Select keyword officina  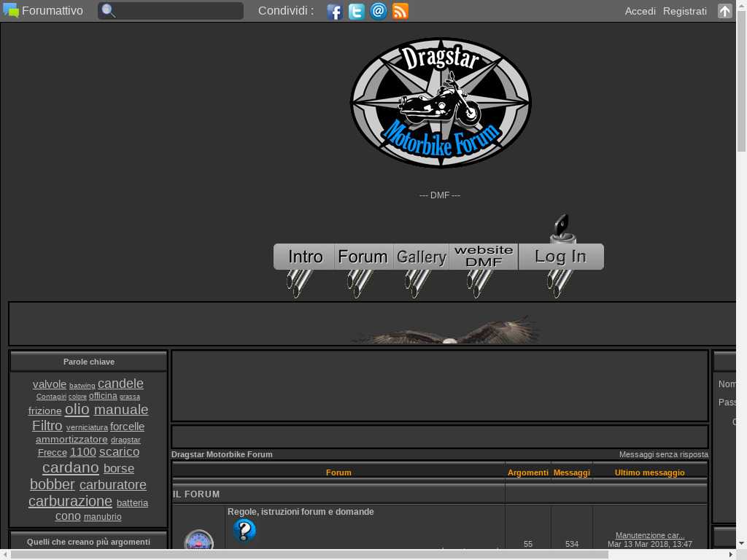(103, 396)
